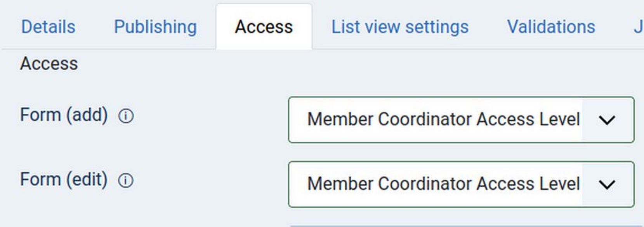The height and width of the screenshot is (227, 644).
Task: Click the Form (edit) field label
Action: (64, 179)
